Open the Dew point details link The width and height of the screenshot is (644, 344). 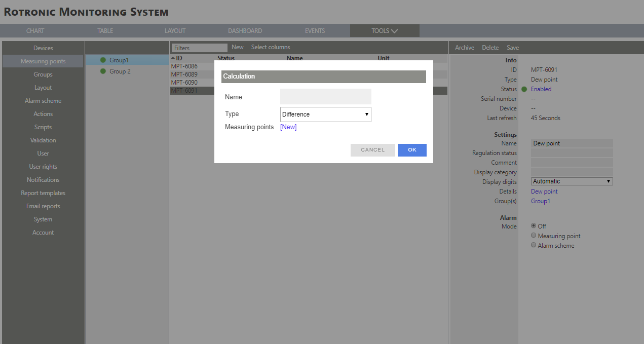point(544,192)
